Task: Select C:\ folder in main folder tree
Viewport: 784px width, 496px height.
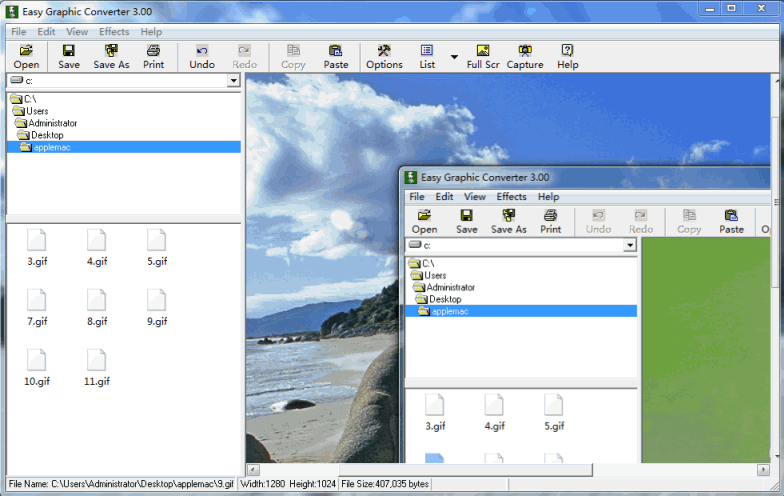Action: (24, 99)
